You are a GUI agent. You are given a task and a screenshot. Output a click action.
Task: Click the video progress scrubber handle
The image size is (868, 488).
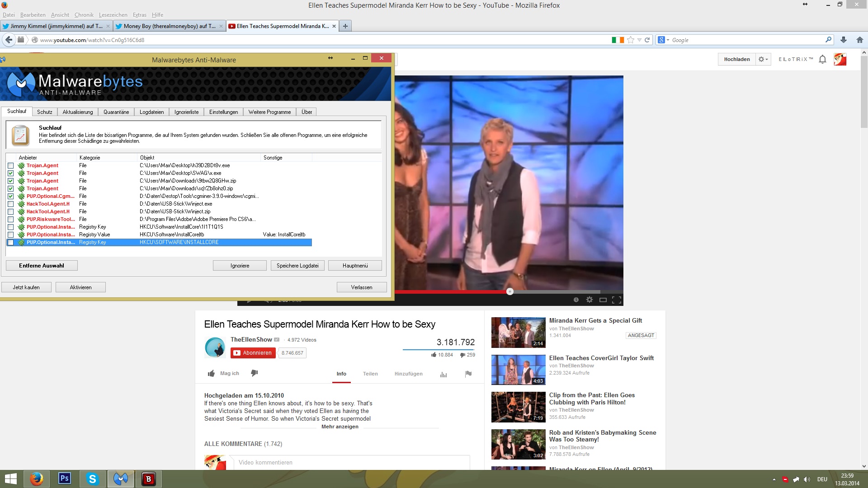(x=510, y=291)
